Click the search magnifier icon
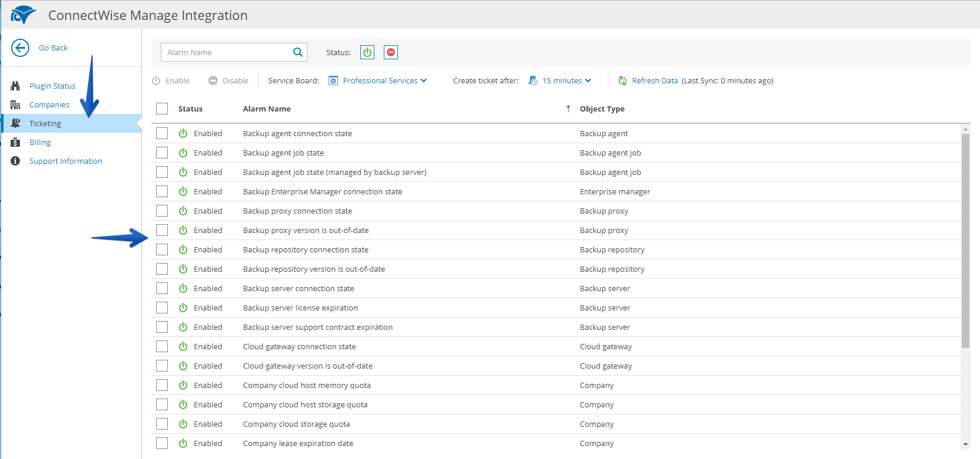Image resolution: width=980 pixels, height=459 pixels. point(298,52)
